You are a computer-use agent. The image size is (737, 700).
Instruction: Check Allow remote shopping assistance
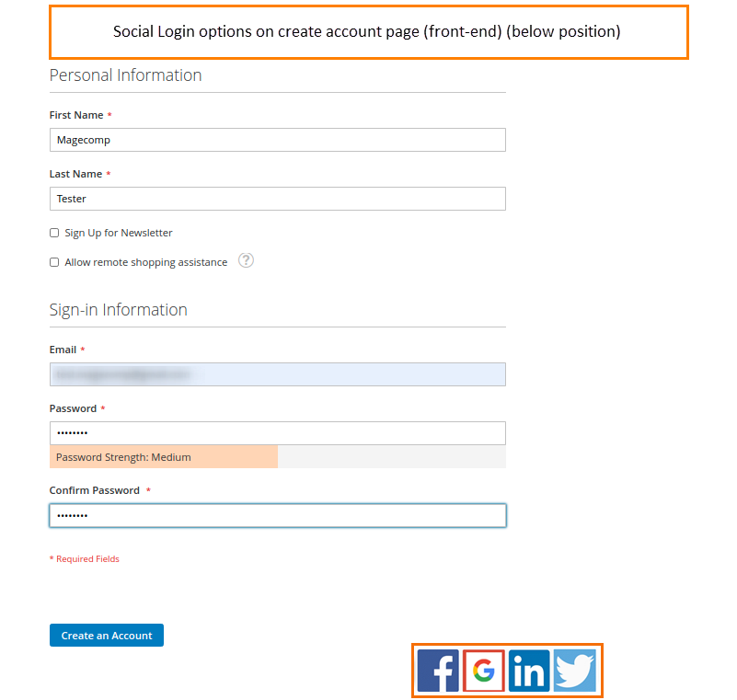(54, 262)
